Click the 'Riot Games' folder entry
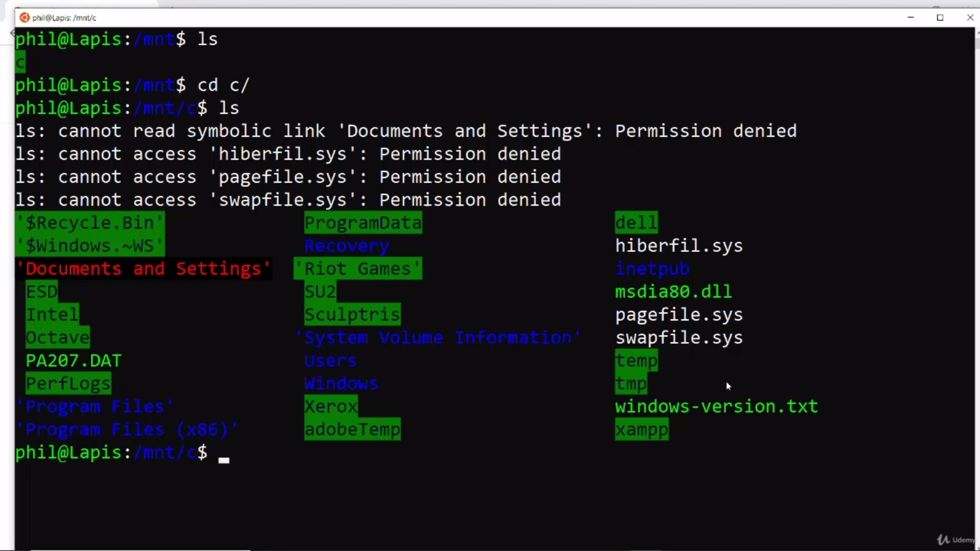 (358, 269)
